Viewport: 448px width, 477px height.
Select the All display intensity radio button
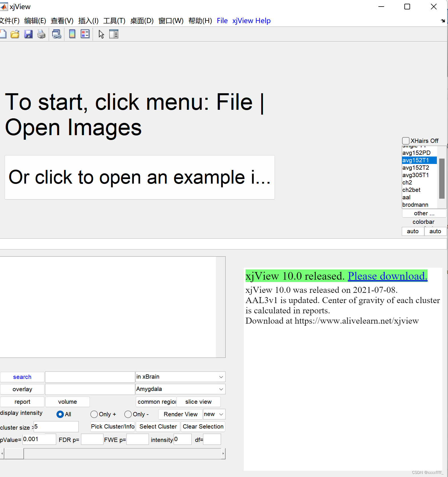point(60,414)
